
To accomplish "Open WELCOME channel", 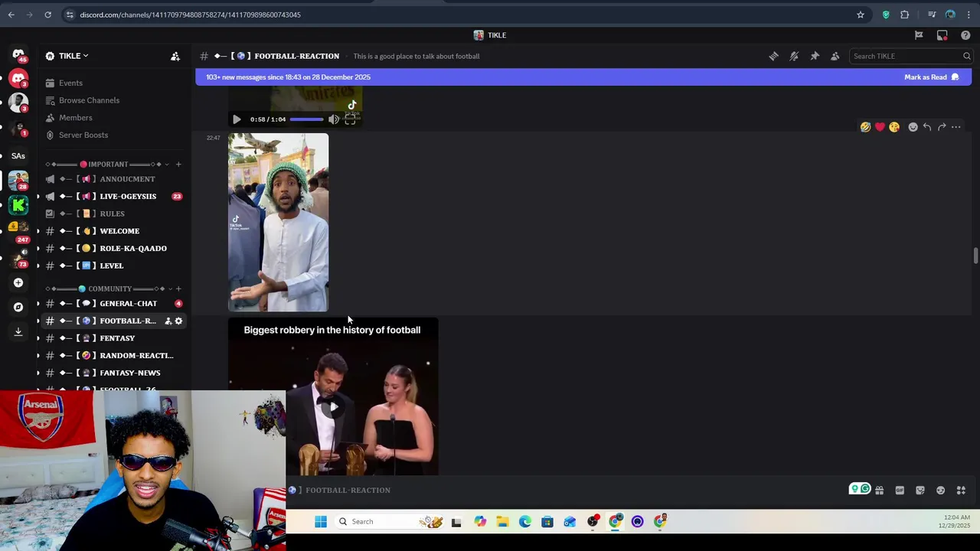I will [x=113, y=231].
